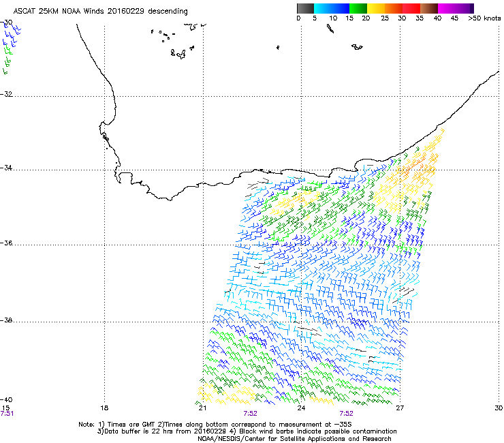Click the "7:51" purple time label
The image size is (504, 443).
coord(7,414)
